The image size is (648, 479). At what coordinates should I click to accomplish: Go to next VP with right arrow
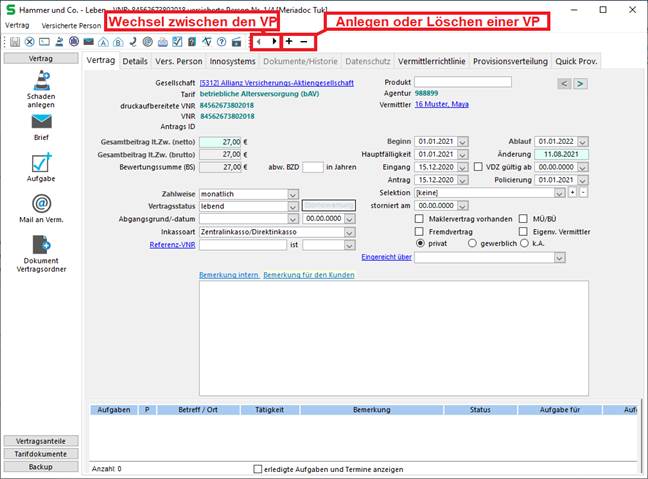click(x=275, y=42)
